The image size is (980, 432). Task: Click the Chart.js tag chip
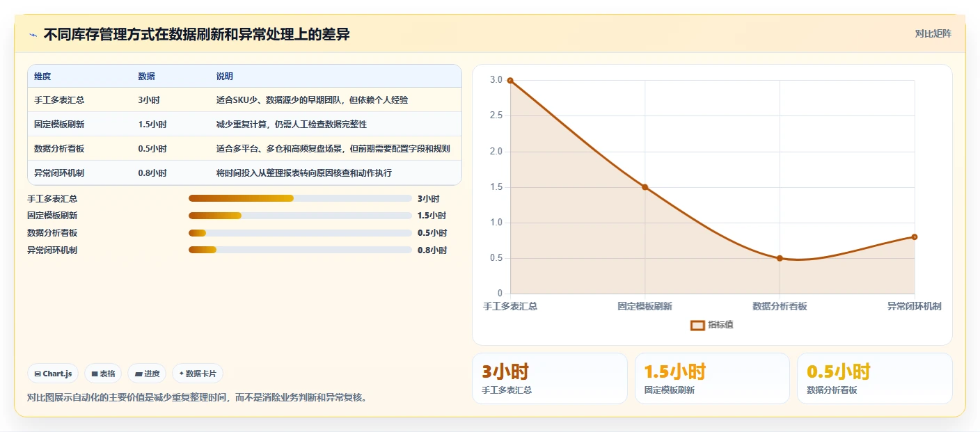[x=54, y=374]
